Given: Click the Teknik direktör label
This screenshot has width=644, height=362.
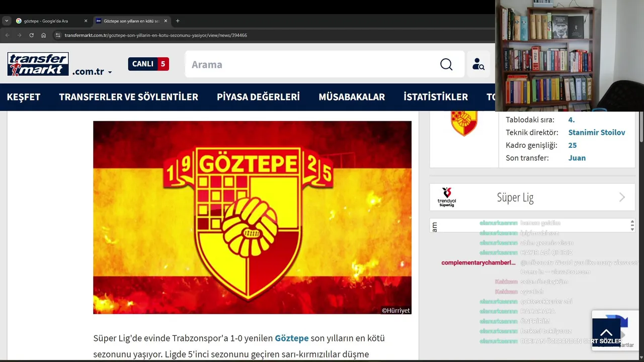Looking at the screenshot, I should click(532, 132).
